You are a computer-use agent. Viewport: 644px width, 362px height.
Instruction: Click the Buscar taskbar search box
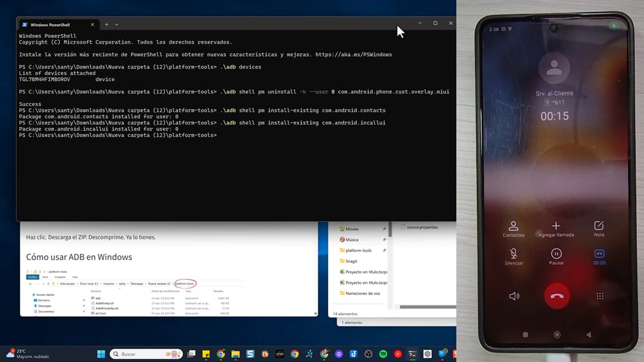click(146, 354)
